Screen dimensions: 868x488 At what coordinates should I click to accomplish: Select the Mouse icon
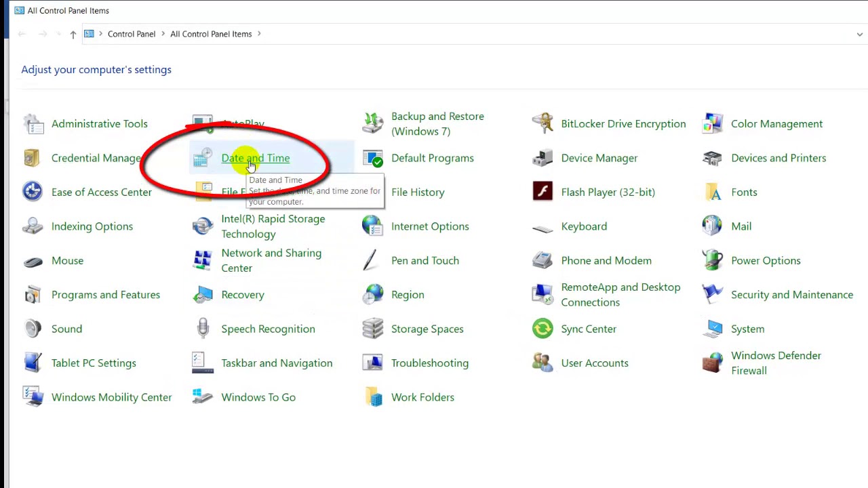click(x=33, y=260)
